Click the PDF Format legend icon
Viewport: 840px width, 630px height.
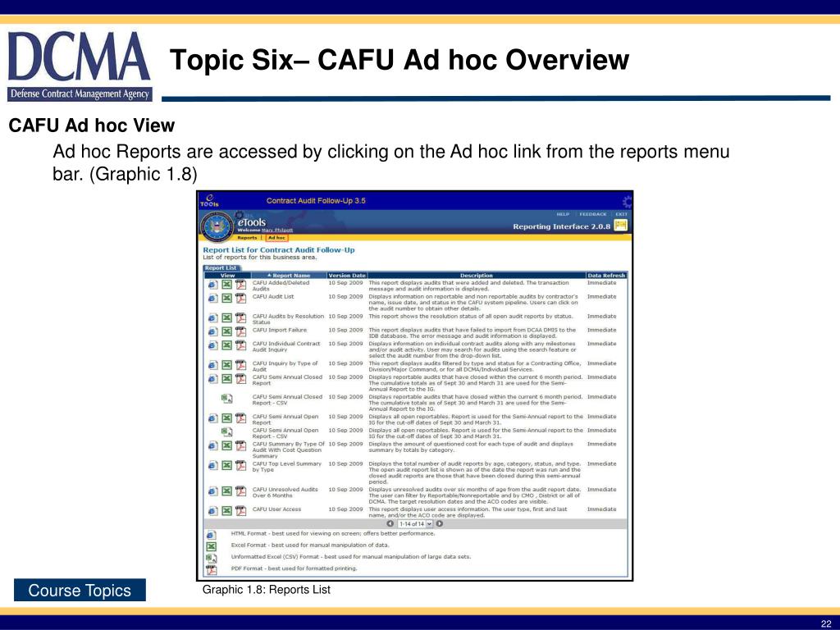tap(211, 569)
